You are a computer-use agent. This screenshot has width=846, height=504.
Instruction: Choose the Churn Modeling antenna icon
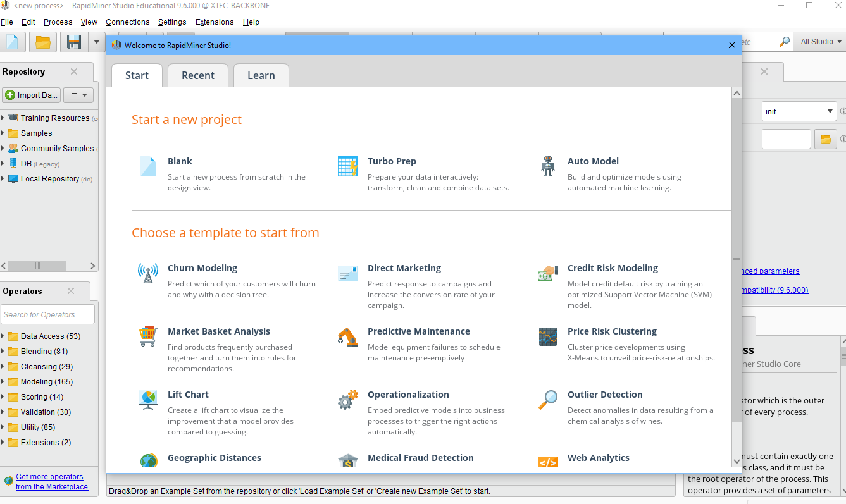click(x=148, y=273)
